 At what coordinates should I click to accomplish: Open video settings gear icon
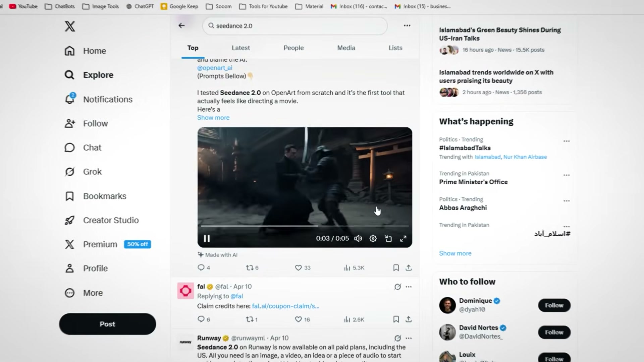tap(373, 238)
